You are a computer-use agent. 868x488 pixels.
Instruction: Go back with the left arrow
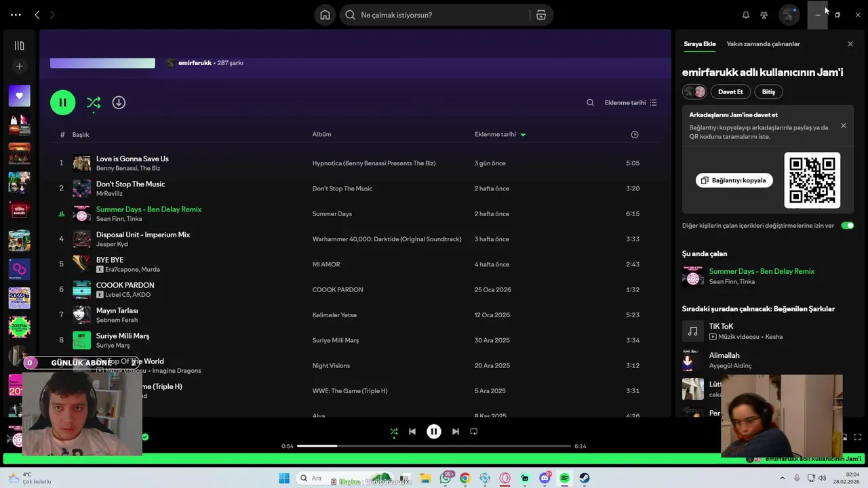[x=37, y=15]
